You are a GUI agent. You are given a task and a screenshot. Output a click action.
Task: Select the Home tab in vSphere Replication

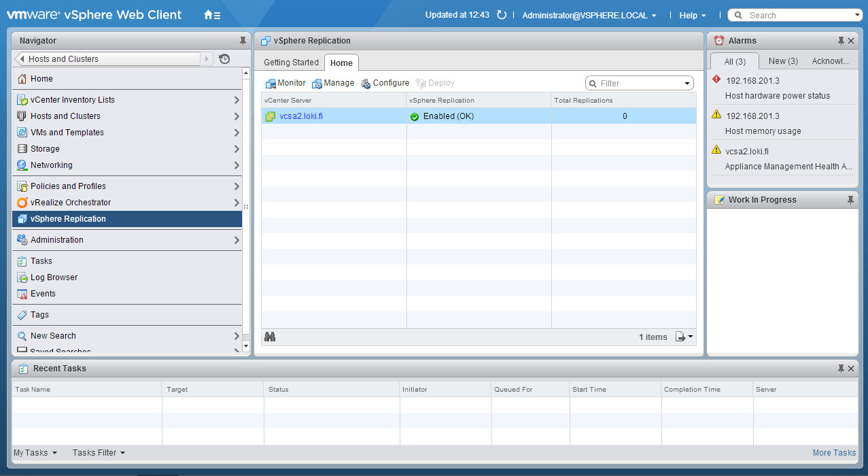click(341, 63)
